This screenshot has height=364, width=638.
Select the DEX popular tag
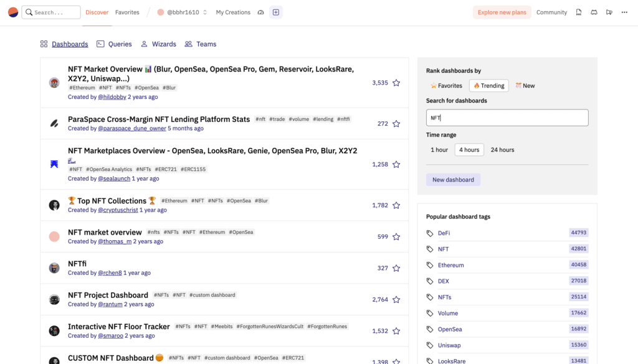444,281
